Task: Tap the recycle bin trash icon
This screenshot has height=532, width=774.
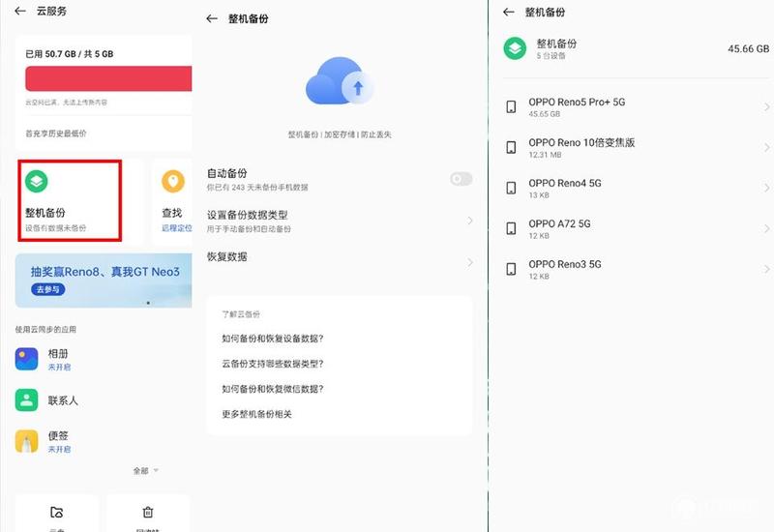Action: pos(148,513)
